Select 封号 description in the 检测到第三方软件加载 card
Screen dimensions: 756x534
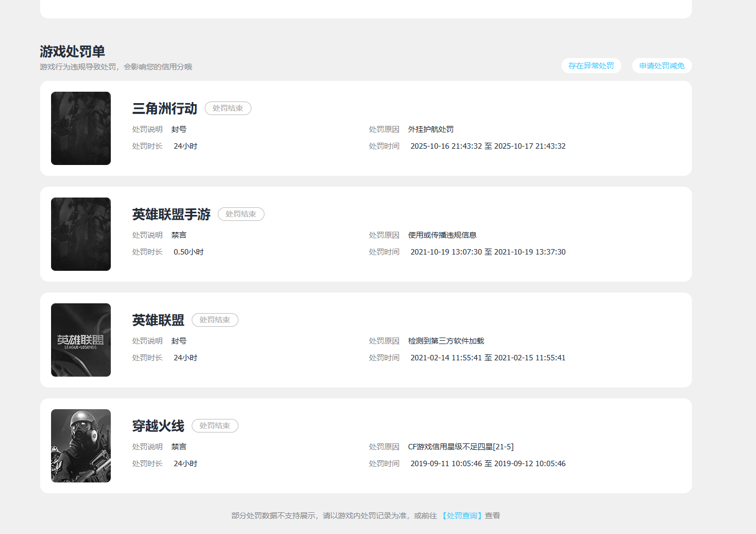[x=179, y=341]
